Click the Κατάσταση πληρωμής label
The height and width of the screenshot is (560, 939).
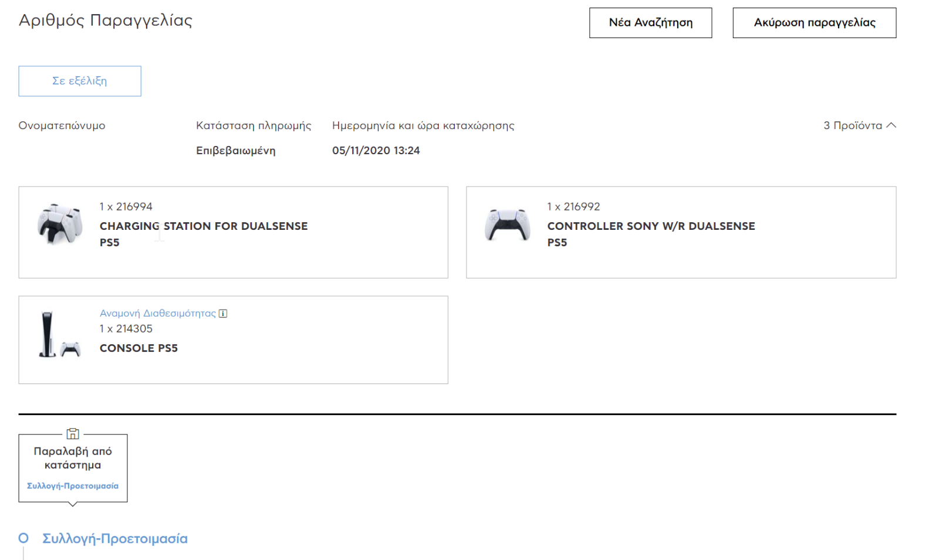tap(254, 125)
